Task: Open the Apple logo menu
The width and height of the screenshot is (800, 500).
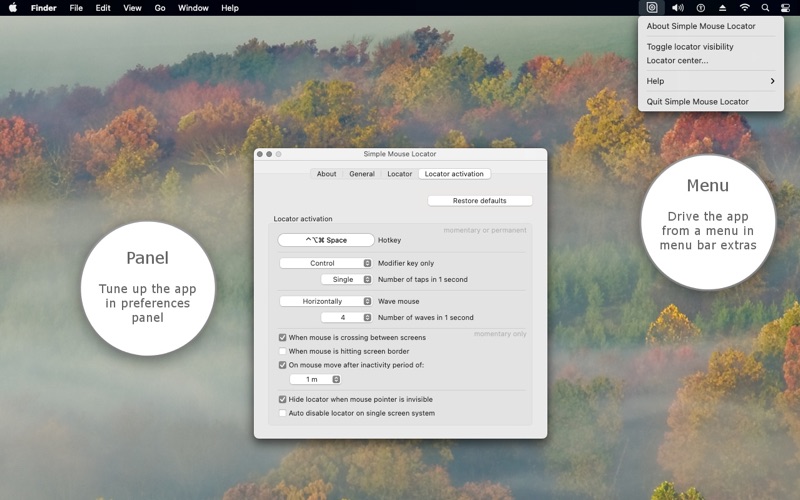Action: pyautogui.click(x=13, y=8)
